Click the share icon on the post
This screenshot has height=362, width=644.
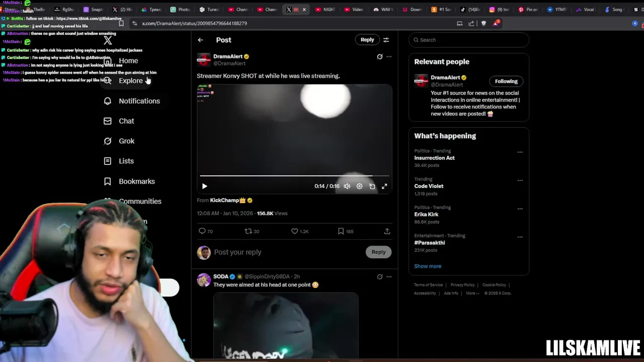point(387,231)
